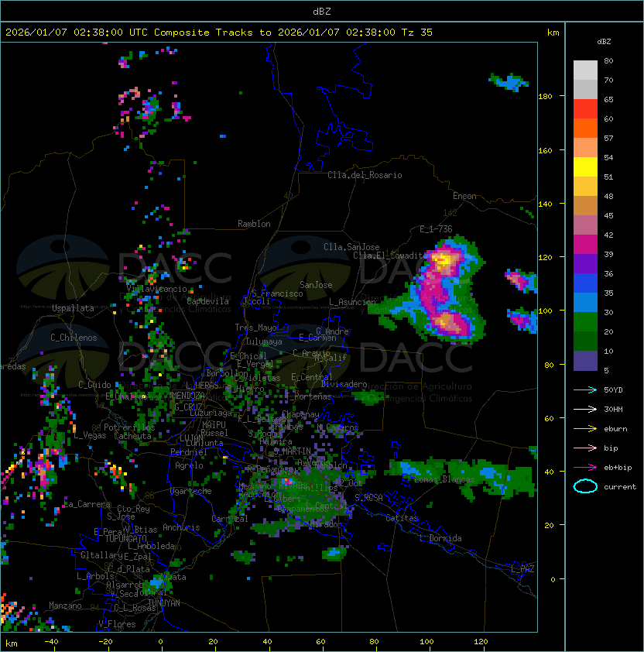
Task: Click the '100' tick on the right km axis
Action: 545,311
